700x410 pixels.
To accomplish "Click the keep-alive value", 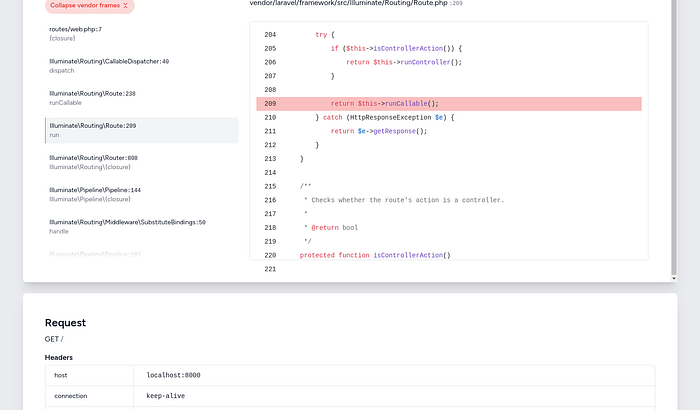I will [x=166, y=396].
